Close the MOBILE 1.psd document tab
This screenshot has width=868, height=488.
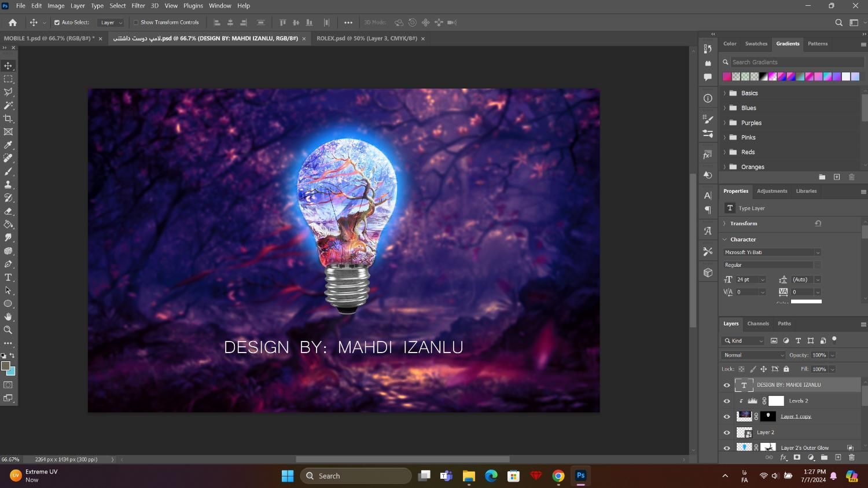click(x=100, y=39)
